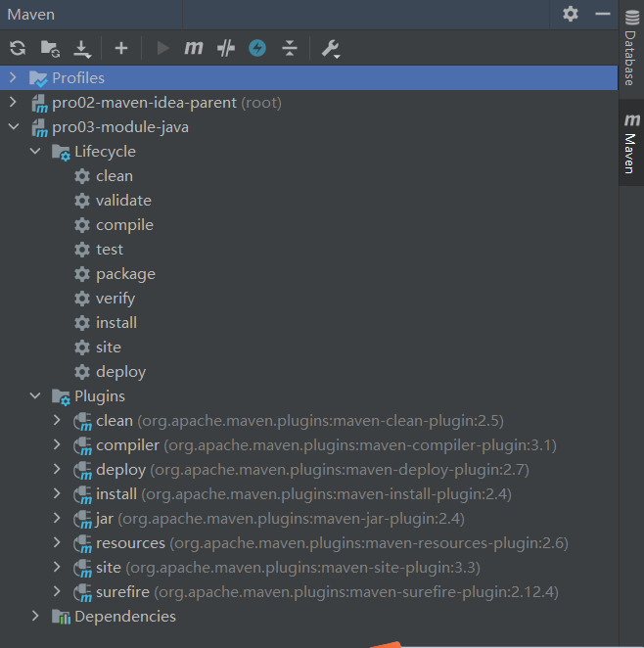Expand the Profiles node
The image size is (644, 648).
[14, 77]
